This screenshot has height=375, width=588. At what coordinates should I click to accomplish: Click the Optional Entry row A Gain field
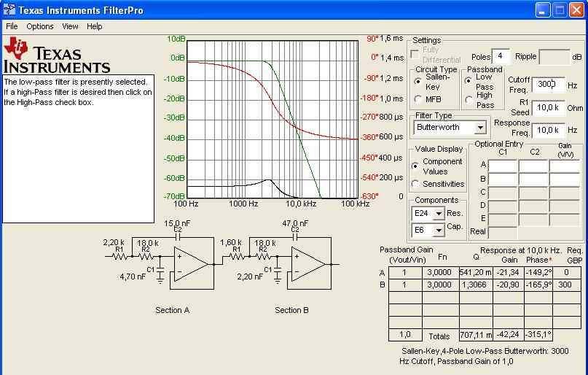click(x=565, y=166)
